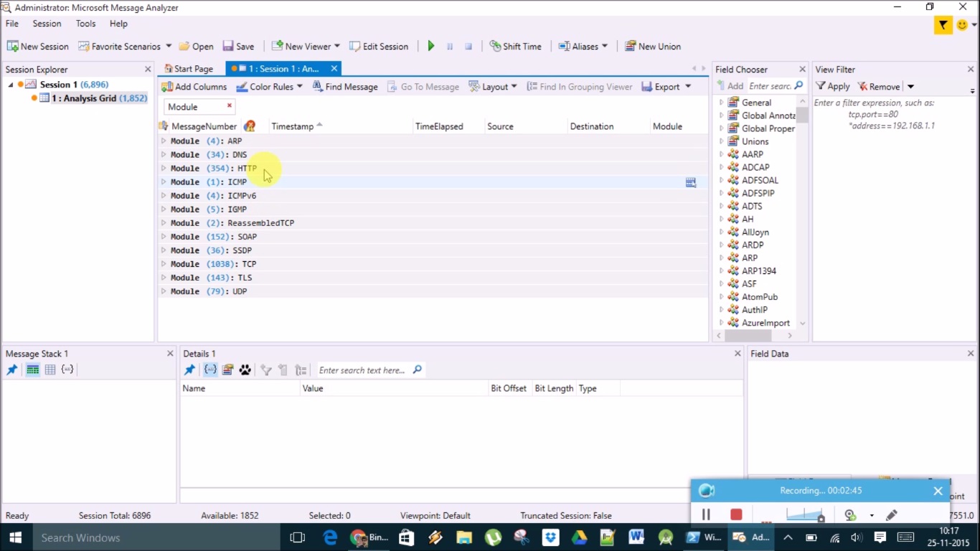Viewport: 980px width, 551px height.
Task: Open the Microsoft Edge taskbar icon
Action: pos(330,537)
